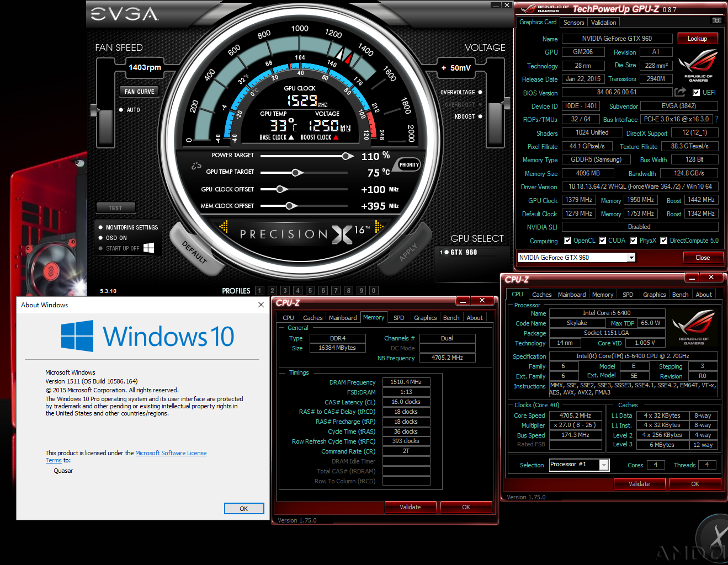Click FAN CURVE button in Precision X
Viewport: 728px width, 565px height.
[x=140, y=92]
